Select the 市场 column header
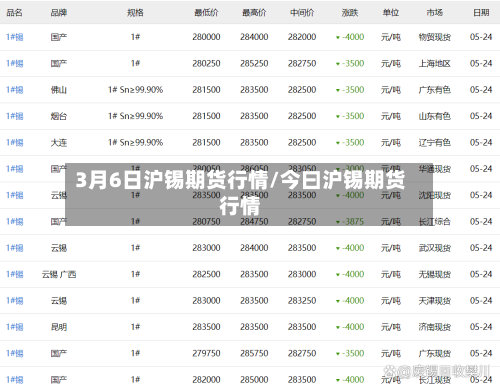Viewport: 500px width, 389px height. tap(435, 13)
